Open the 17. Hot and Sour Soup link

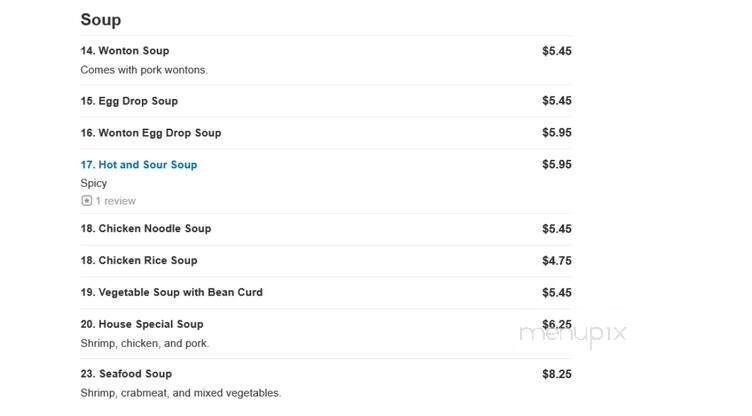pos(139,165)
